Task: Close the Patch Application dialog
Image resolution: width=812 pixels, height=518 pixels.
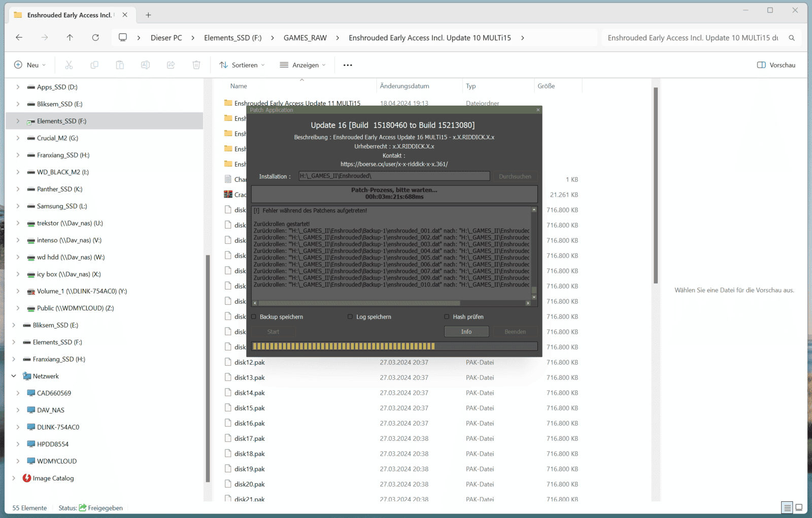Action: (x=538, y=110)
